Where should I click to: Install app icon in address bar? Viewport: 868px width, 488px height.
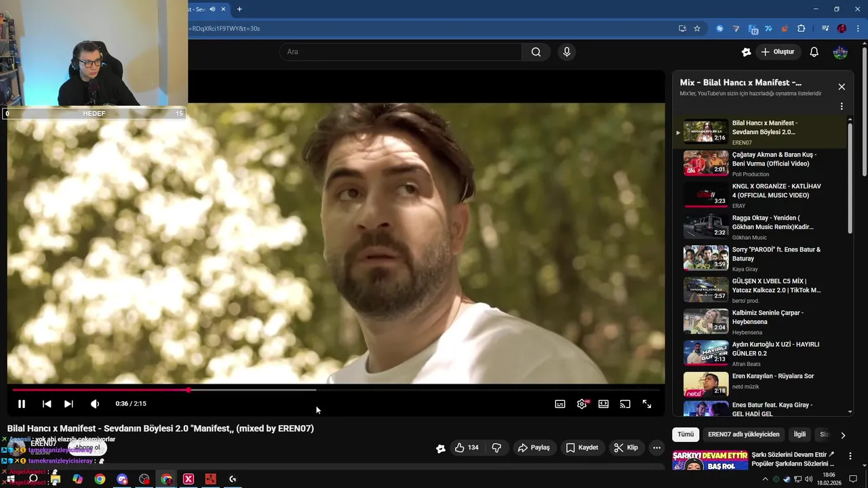coord(682,28)
